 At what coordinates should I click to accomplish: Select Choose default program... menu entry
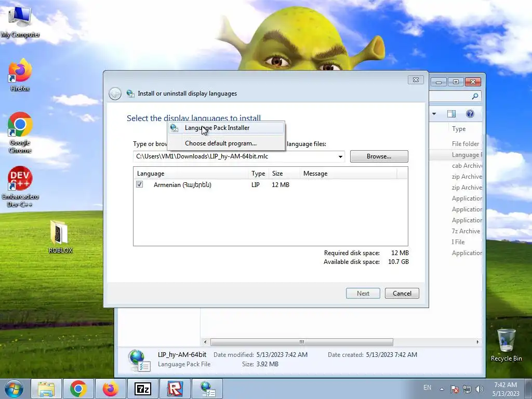tap(225, 143)
